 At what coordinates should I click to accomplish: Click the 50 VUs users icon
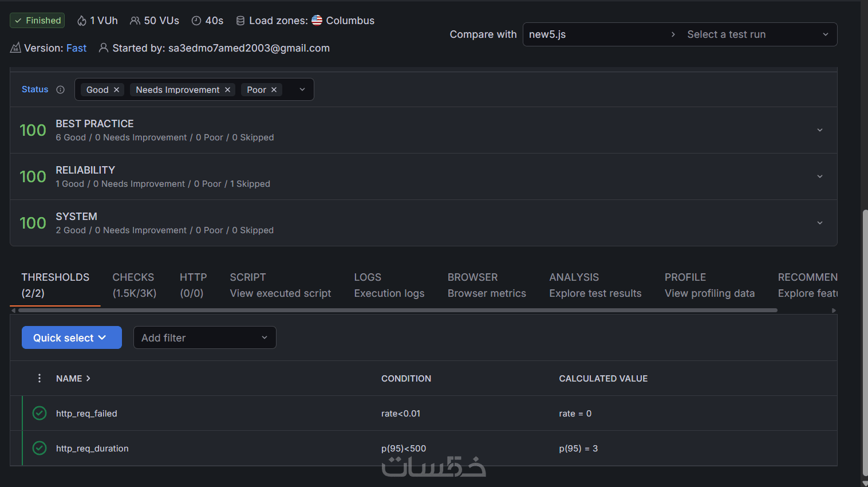tap(135, 21)
